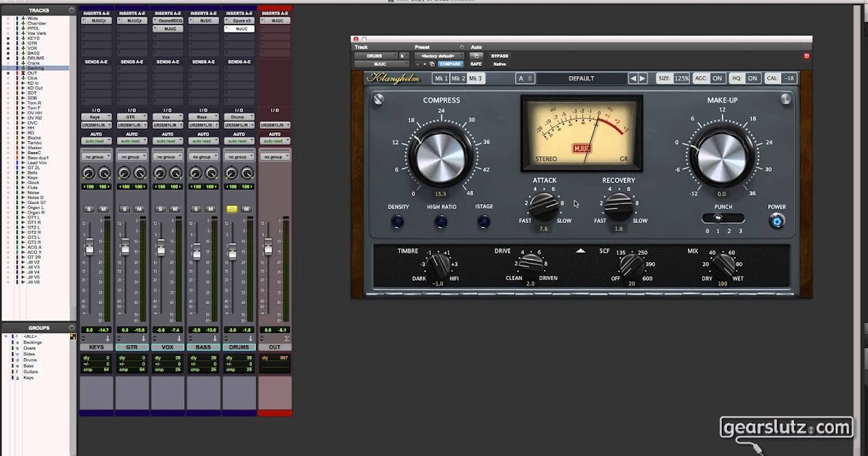This screenshot has height=456, width=868.
Task: Select the Mk 3 model
Action: (x=475, y=78)
